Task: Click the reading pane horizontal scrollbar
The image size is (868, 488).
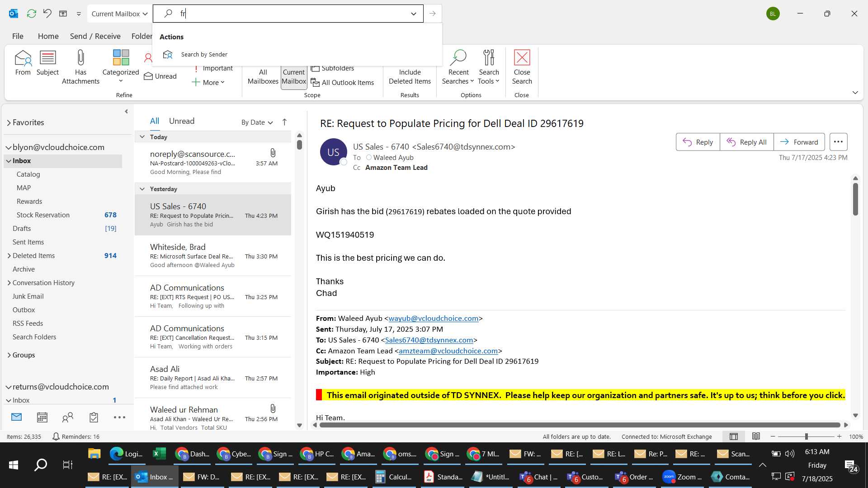Action: click(580, 425)
